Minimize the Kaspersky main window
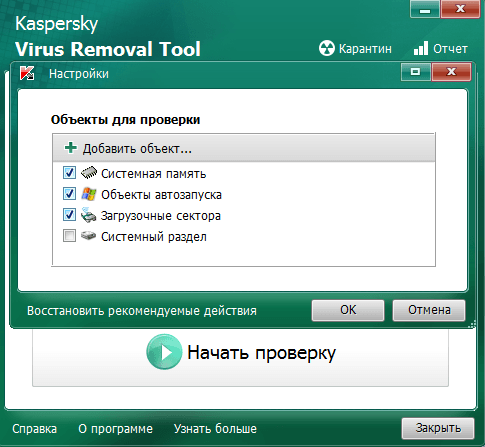The width and height of the screenshot is (485, 447). pos(425,9)
